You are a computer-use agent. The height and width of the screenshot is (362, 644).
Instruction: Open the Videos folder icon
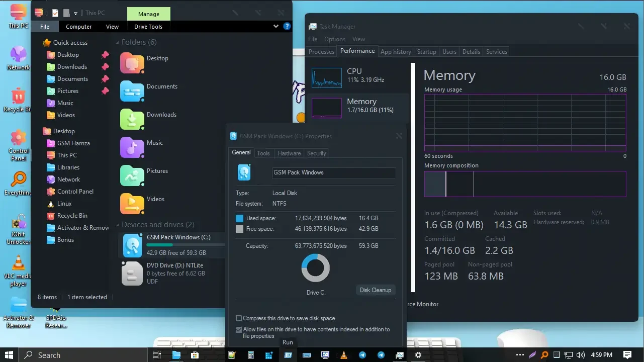(131, 203)
